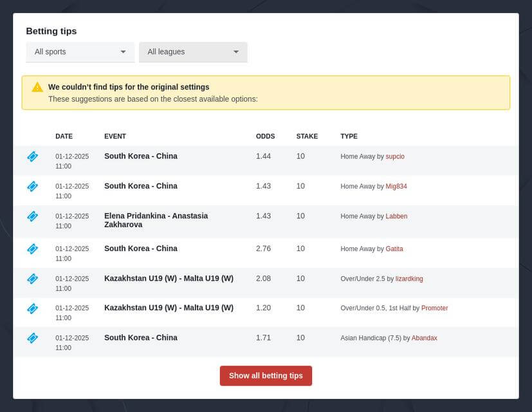Click the Promoter tipster link
Image resolution: width=532 pixels, height=412 pixels.
(434, 308)
